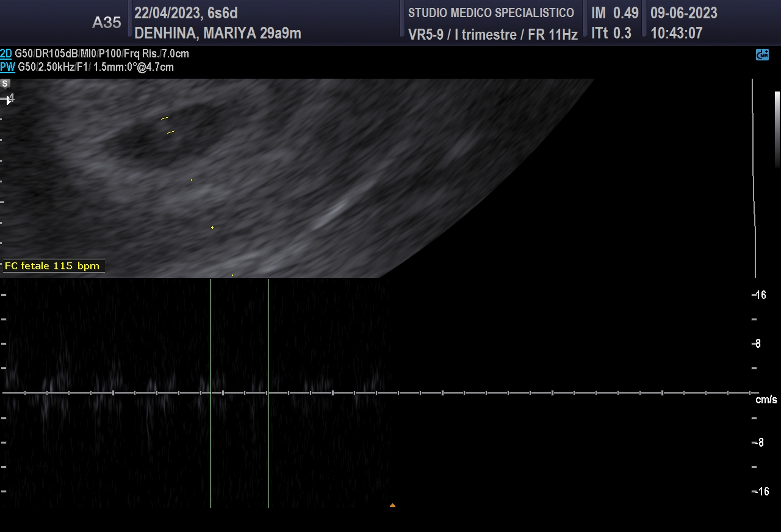Viewport: 781px width, 532px height.
Task: Click the S probe orientation marker
Action: (5, 84)
